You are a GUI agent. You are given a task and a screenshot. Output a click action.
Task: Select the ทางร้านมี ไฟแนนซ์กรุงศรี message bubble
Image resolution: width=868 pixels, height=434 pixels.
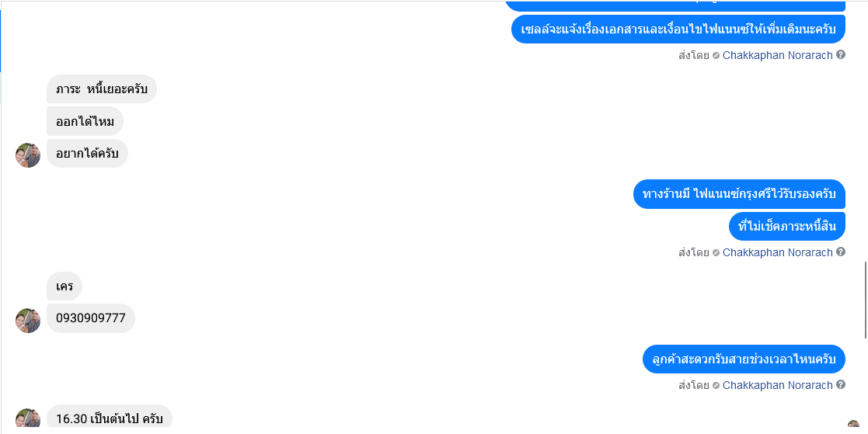[x=739, y=194]
